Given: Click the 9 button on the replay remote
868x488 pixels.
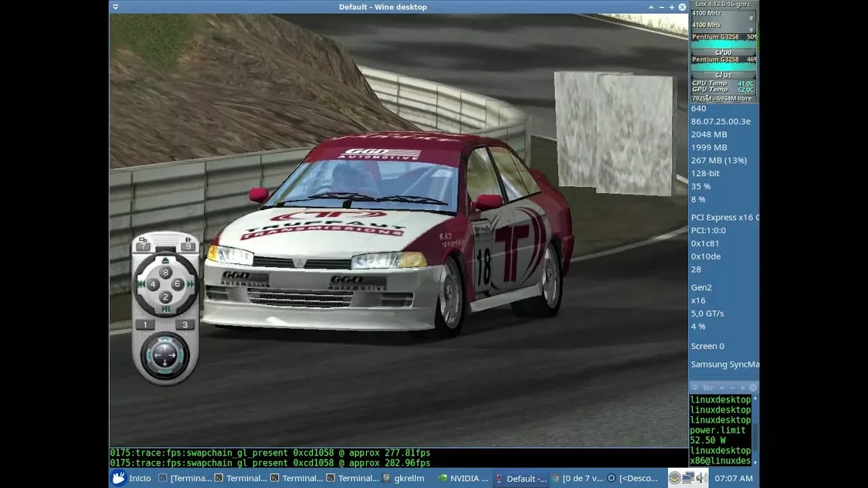Looking at the screenshot, I should coord(188,247).
